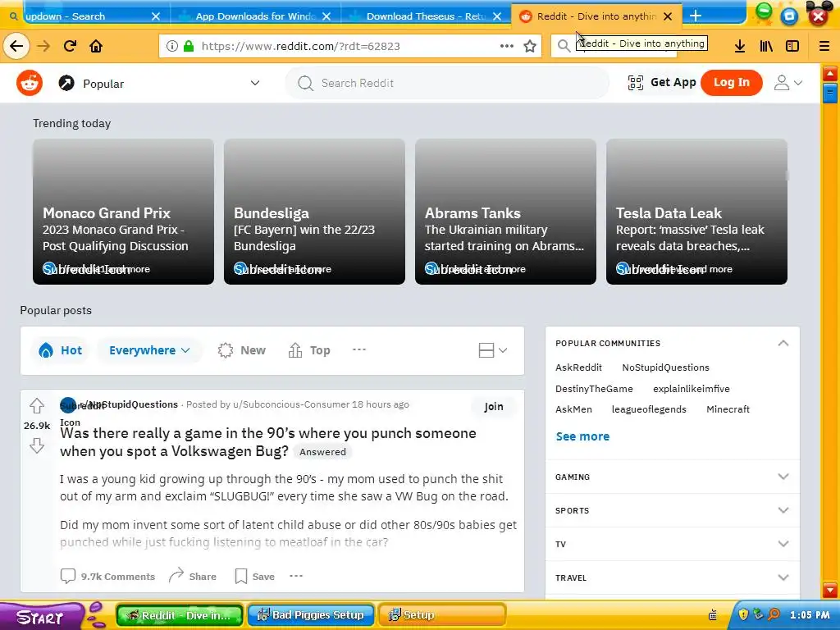Screen dimensions: 840x630
Task: Toggle the browser sidebar view
Action: tap(792, 46)
